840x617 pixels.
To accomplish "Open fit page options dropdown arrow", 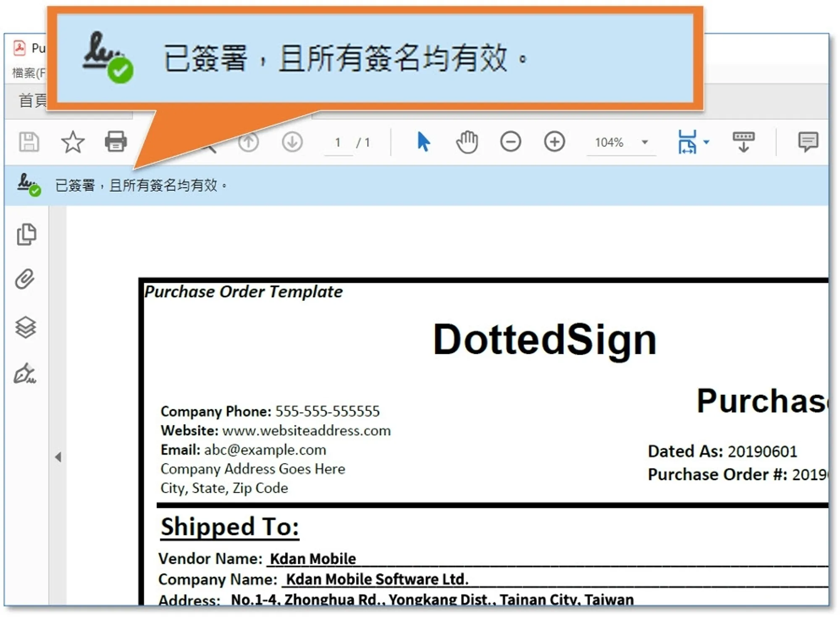I will click(x=707, y=142).
